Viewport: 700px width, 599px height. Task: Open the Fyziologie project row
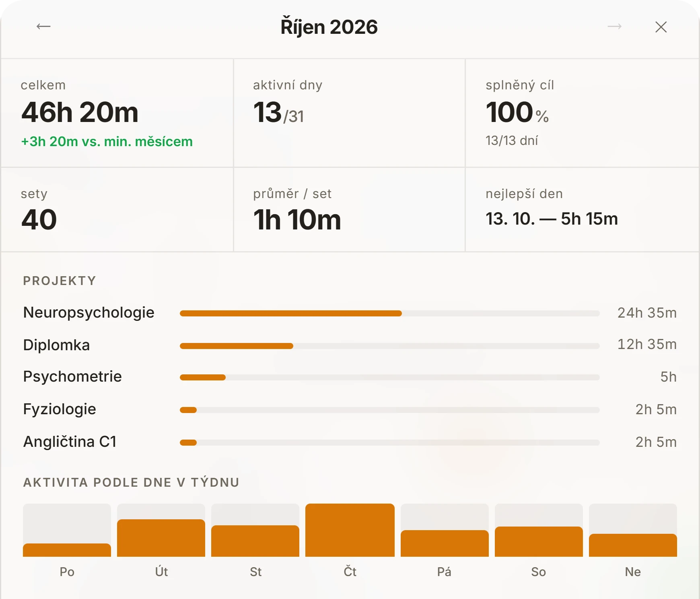pyautogui.click(x=350, y=409)
